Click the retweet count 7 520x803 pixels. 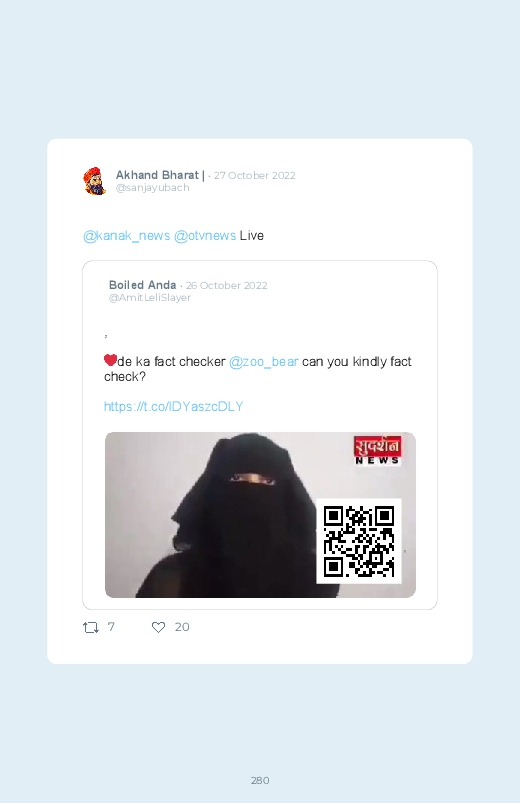point(111,627)
